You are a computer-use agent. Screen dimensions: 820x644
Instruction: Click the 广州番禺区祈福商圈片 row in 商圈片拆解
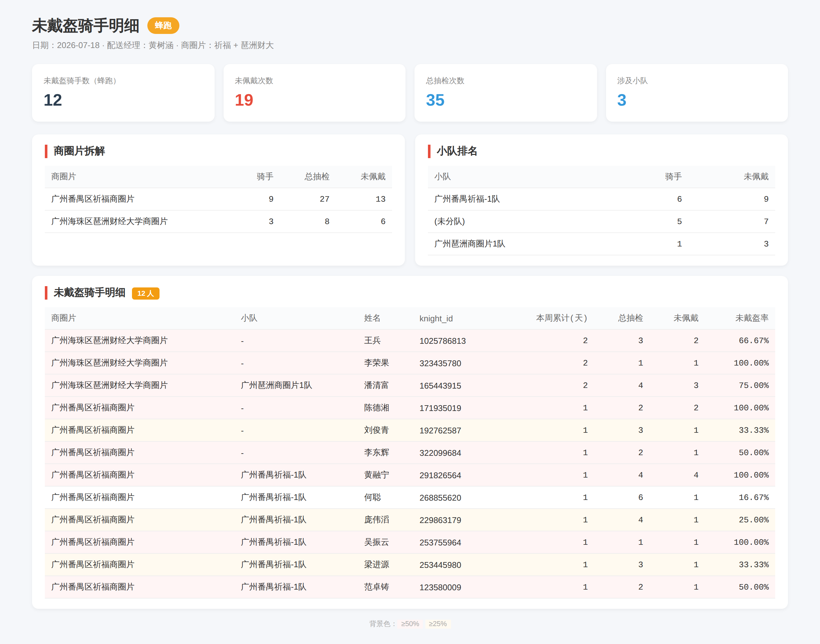218,199
